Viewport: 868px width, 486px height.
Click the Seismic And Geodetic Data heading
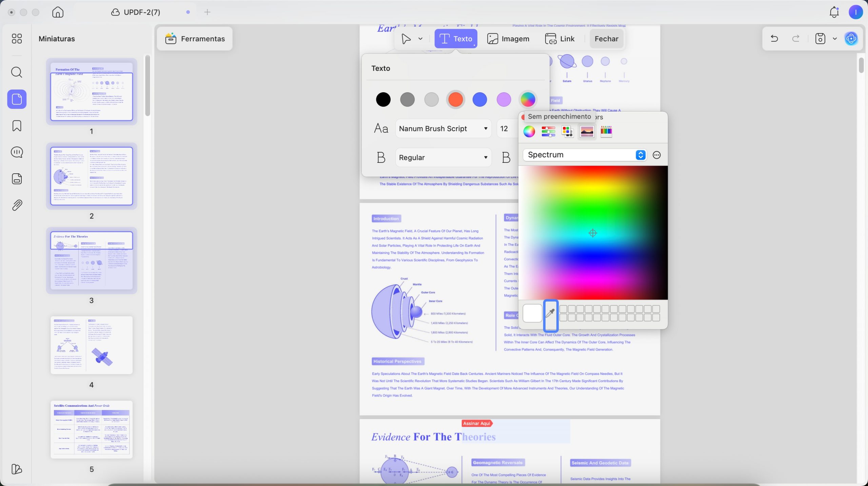600,463
